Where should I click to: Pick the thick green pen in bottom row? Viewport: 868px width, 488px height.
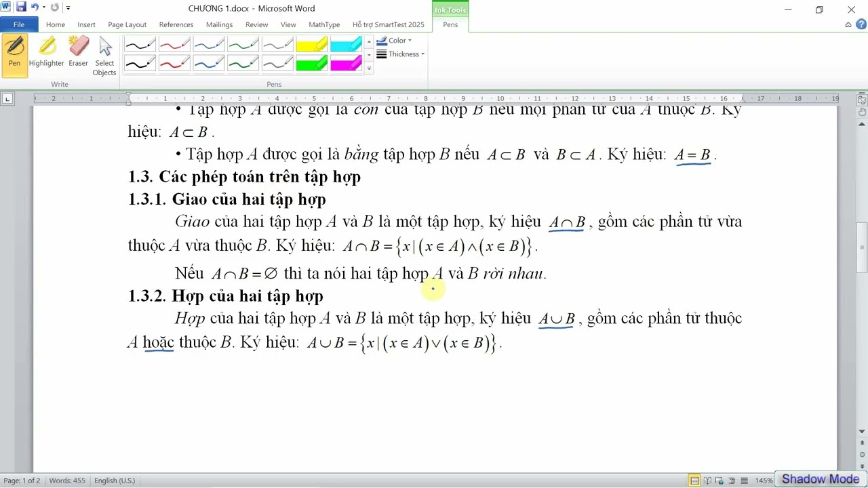pos(243,64)
